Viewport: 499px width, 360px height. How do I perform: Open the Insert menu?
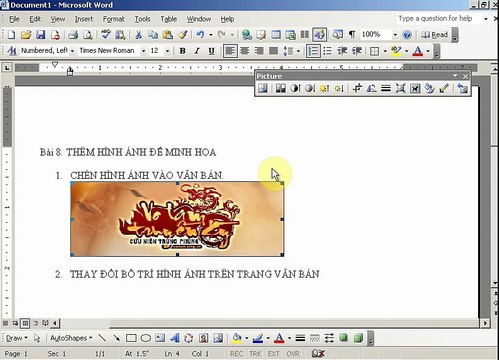[84, 19]
